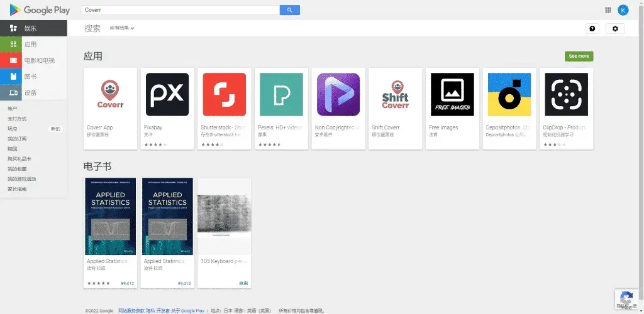Image resolution: width=644 pixels, height=314 pixels.
Task: Click the ClipDrop title text
Action: click(x=564, y=127)
